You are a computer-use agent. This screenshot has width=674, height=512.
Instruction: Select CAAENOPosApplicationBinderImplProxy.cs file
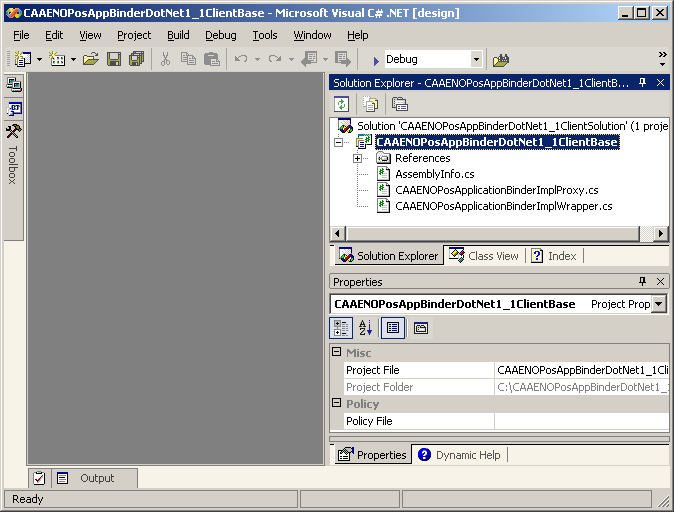coord(496,190)
